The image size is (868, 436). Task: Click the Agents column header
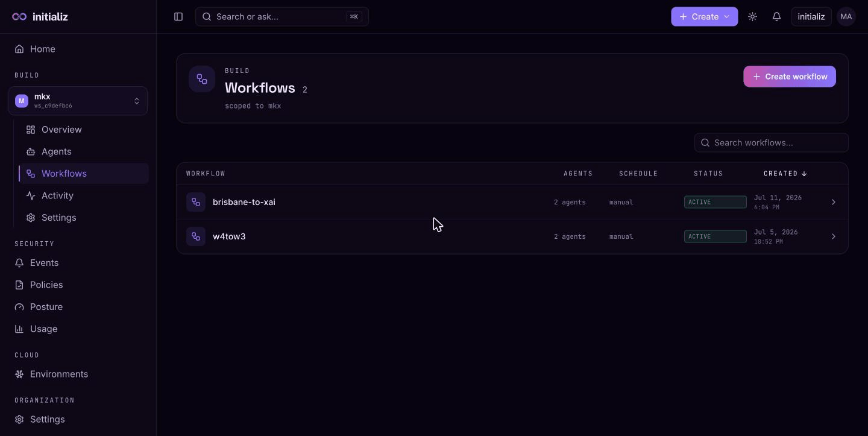coord(578,174)
